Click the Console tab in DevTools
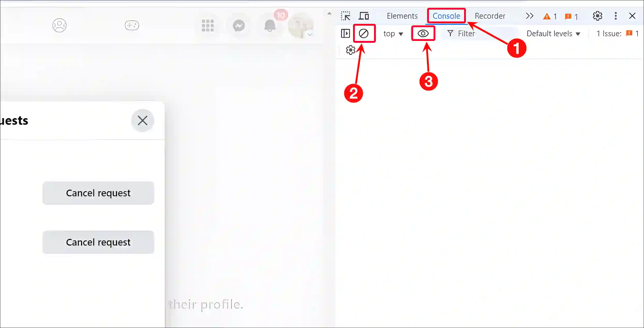 [446, 16]
